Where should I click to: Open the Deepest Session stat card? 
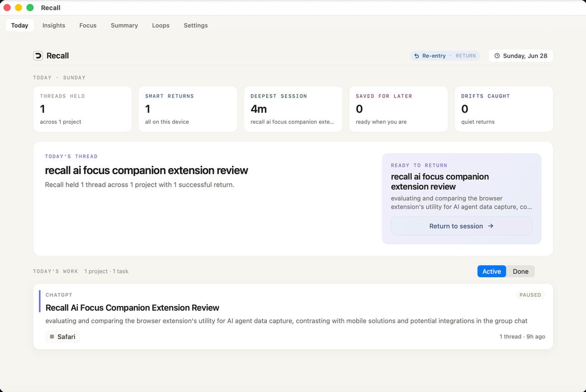(293, 109)
